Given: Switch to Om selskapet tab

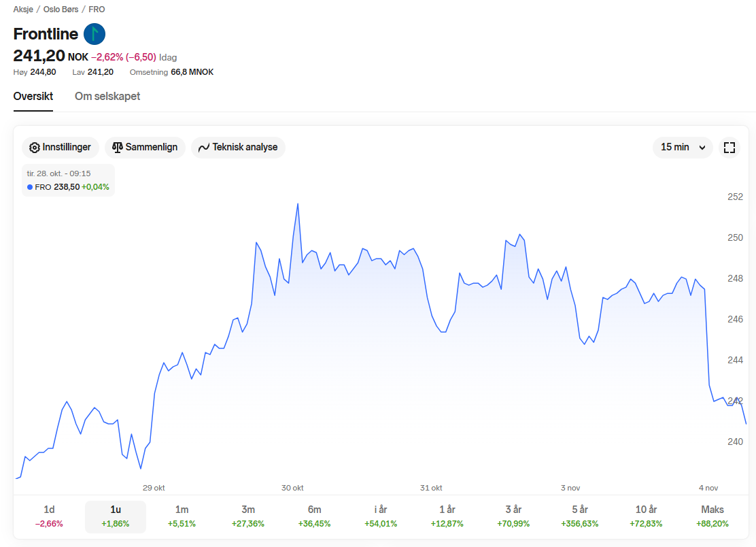Looking at the screenshot, I should [x=107, y=97].
